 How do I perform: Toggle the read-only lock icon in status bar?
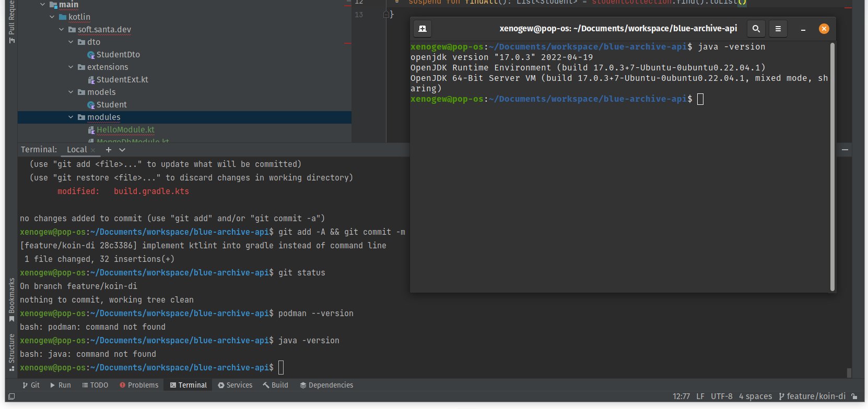pos(854,396)
